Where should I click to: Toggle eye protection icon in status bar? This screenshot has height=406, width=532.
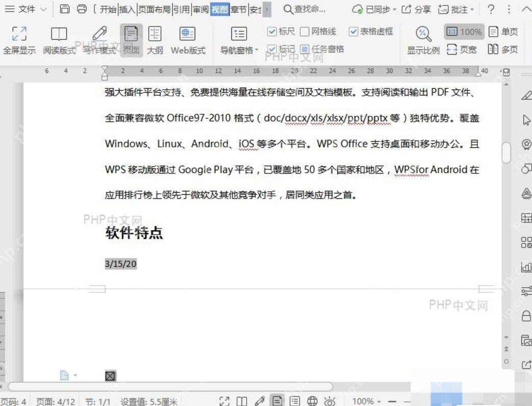click(330, 401)
